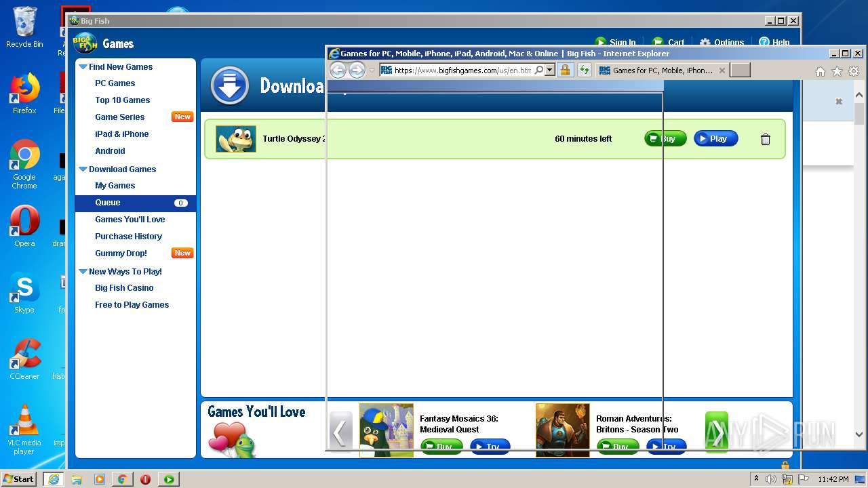Open Internet Explorer Tools gear

coord(854,71)
